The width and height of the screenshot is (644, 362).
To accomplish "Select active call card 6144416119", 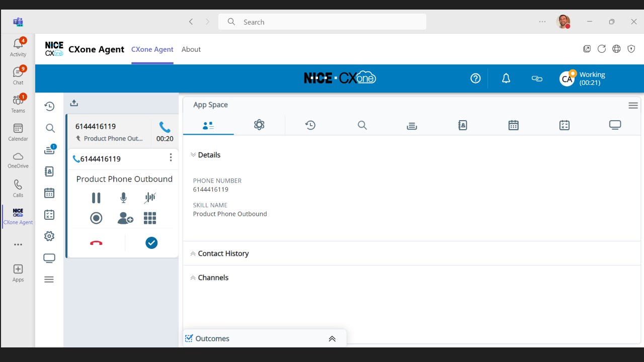I will (x=122, y=132).
